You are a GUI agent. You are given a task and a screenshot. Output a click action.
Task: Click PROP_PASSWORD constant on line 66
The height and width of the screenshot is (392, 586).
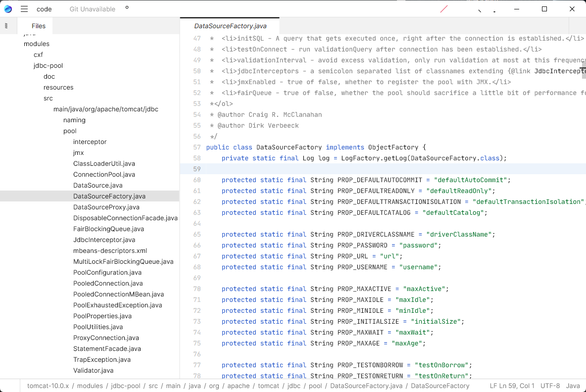(x=362, y=245)
